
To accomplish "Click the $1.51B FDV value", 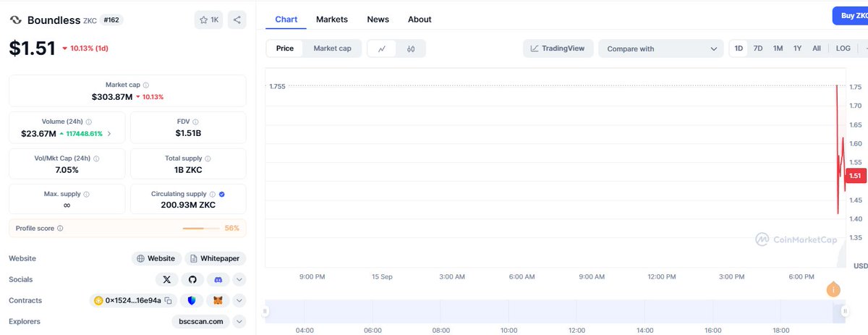I will [188, 134].
